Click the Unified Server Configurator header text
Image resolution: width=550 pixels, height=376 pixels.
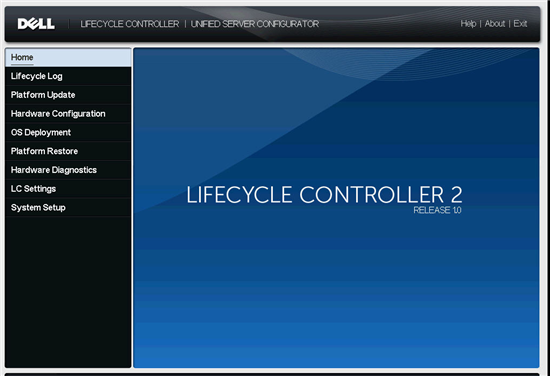point(255,24)
